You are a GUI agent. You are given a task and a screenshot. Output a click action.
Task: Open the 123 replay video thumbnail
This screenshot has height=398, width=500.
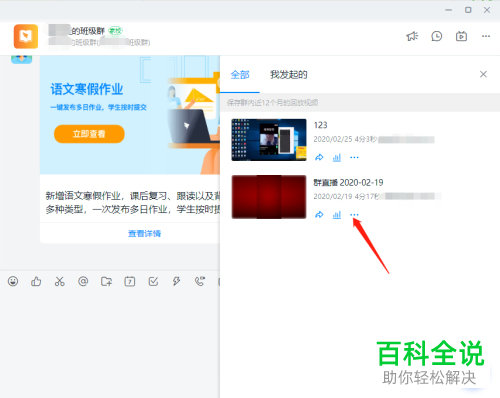click(x=269, y=140)
